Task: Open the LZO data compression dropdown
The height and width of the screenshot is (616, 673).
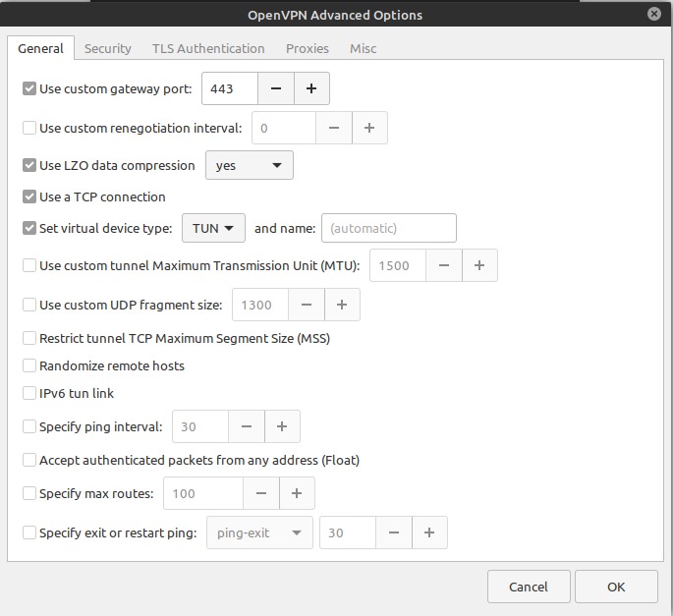Action: point(249,165)
